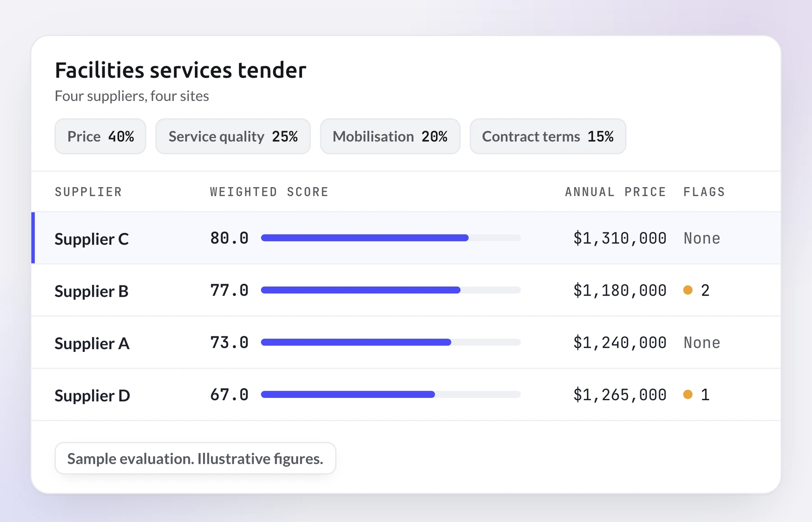Image resolution: width=812 pixels, height=522 pixels.
Task: Click the Supplier column header
Action: click(x=88, y=192)
